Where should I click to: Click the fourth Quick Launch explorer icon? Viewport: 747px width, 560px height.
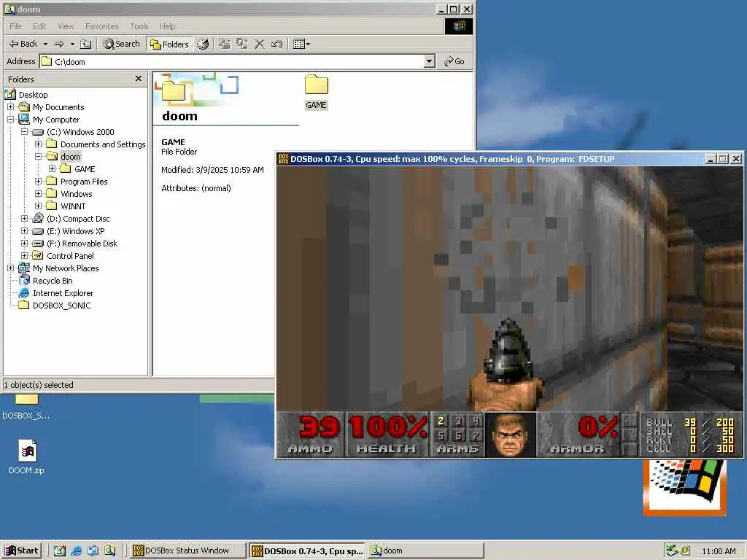110,551
